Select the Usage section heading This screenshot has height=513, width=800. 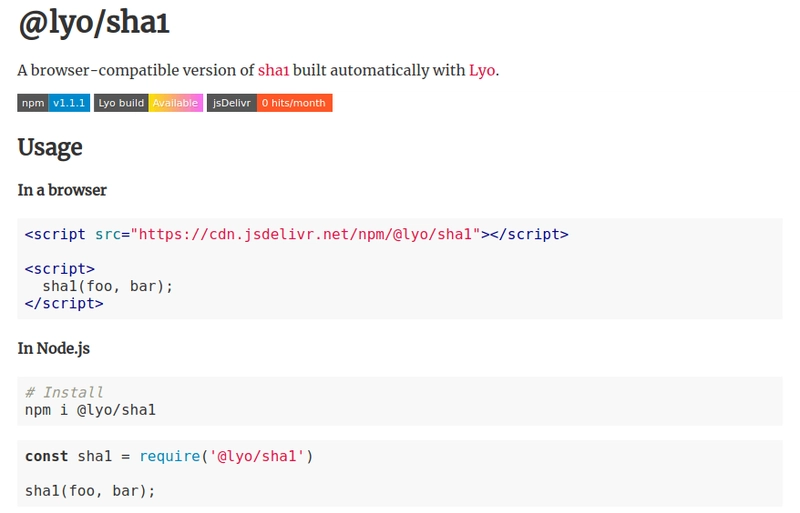[50, 148]
